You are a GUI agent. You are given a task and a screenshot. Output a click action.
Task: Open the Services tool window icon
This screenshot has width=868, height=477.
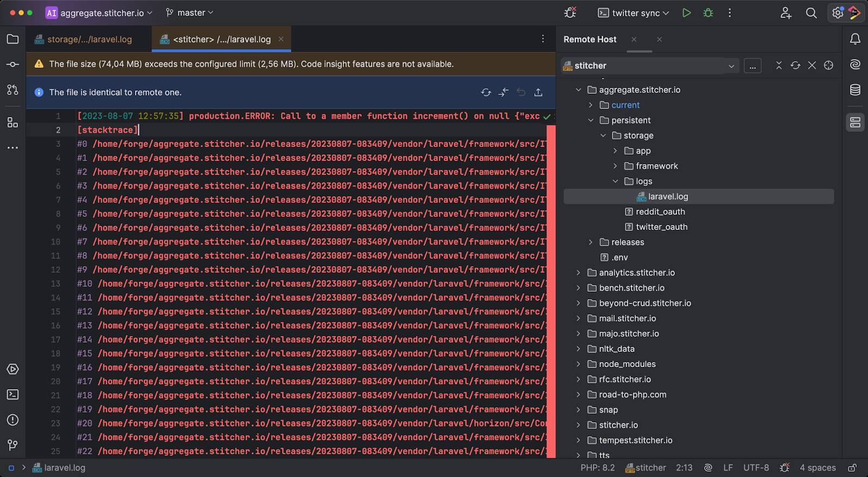12,370
